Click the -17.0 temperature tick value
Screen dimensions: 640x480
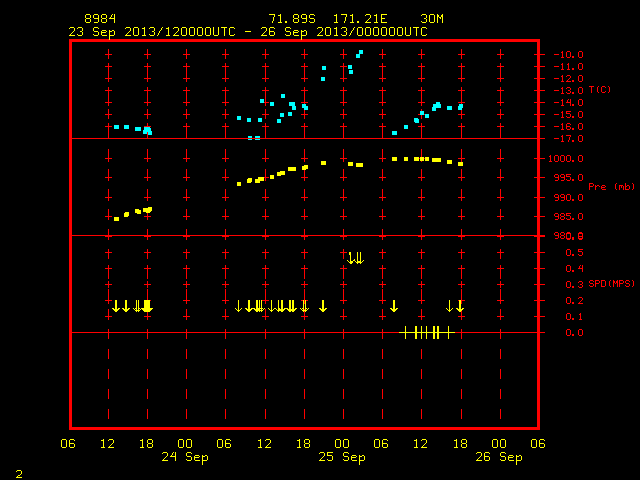coord(569,139)
